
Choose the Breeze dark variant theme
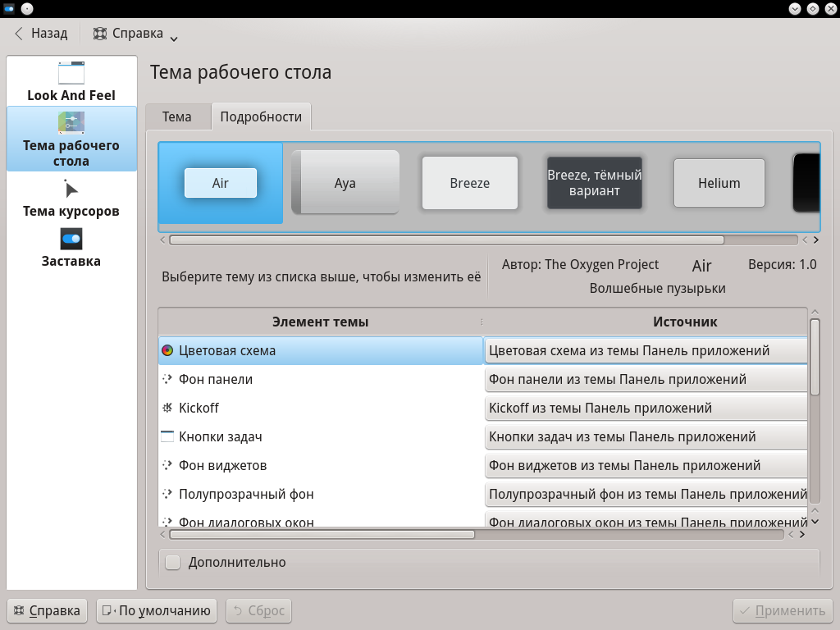[595, 183]
